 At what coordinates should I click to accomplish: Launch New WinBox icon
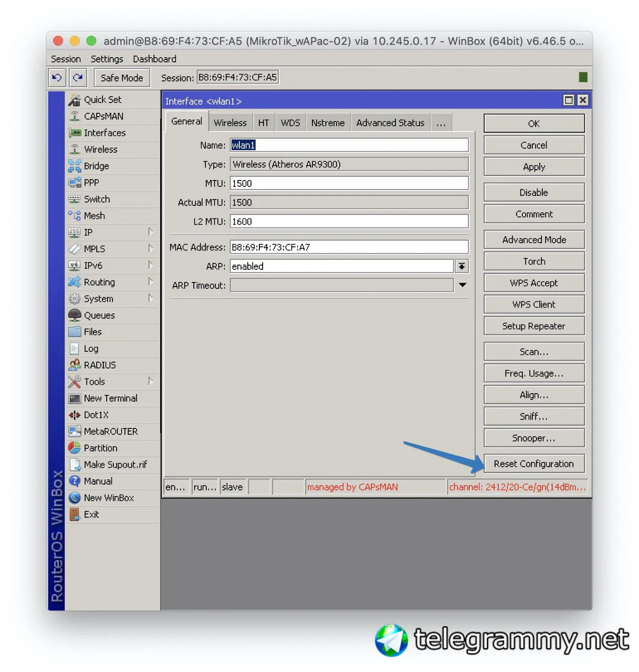tap(75, 498)
